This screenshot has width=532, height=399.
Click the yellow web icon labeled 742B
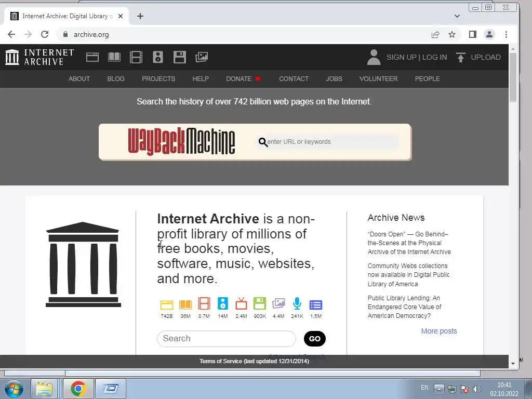(167, 304)
